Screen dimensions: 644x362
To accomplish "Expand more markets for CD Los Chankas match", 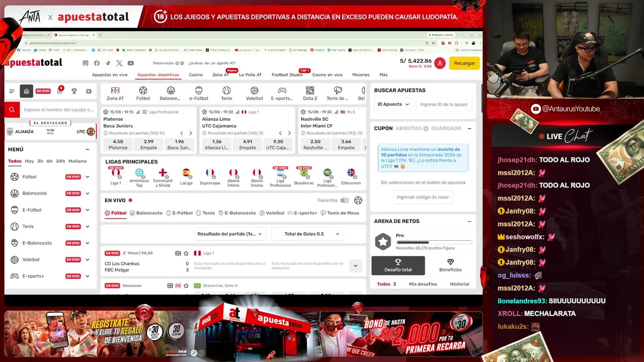I will pos(355,266).
